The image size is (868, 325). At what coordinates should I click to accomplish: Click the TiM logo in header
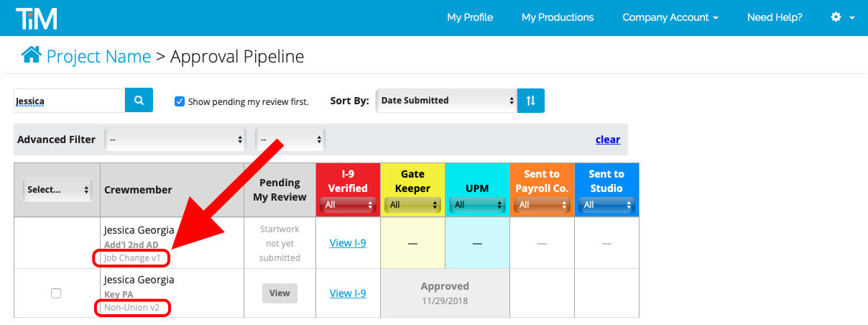[x=36, y=18]
